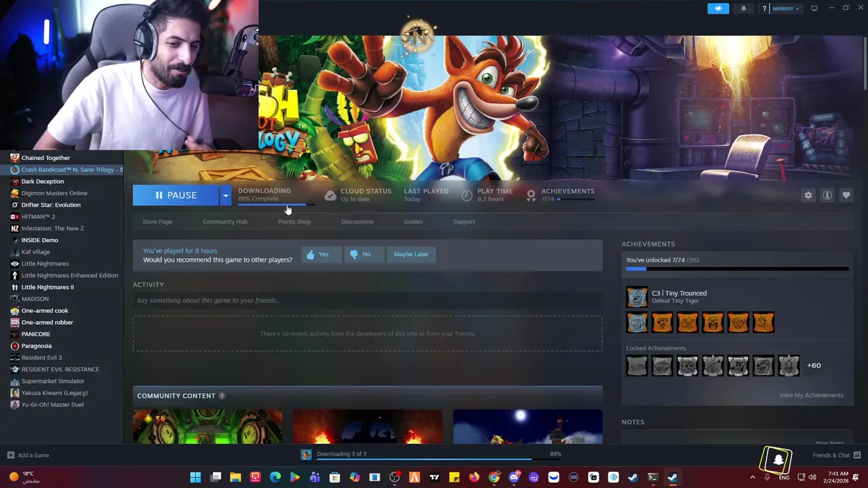Image resolution: width=868 pixels, height=488 pixels.
Task: Select Yu-Gi-Oh! Master Duel in library
Action: 52,405
